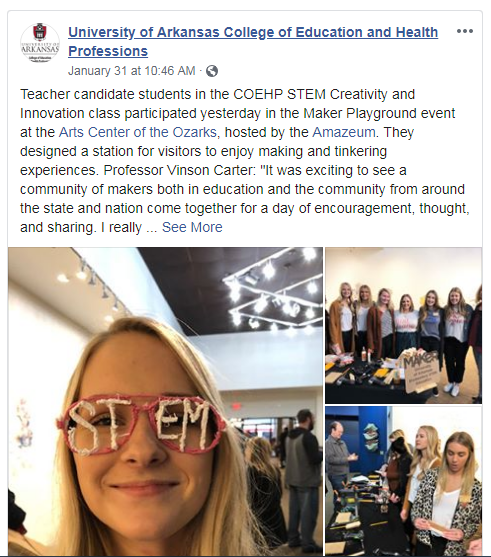The width and height of the screenshot is (491, 557).
Task: Open the photo of students at workstation
Action: coord(404,481)
